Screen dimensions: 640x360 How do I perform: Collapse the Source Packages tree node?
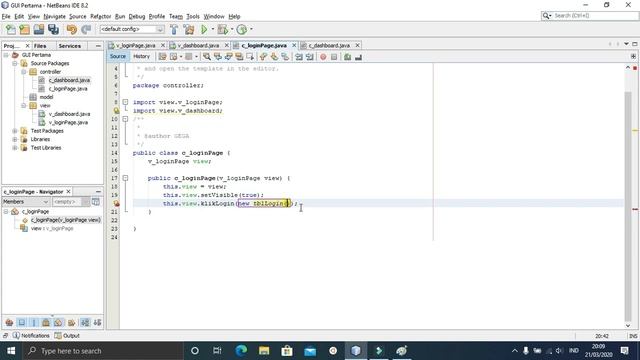click(15, 63)
